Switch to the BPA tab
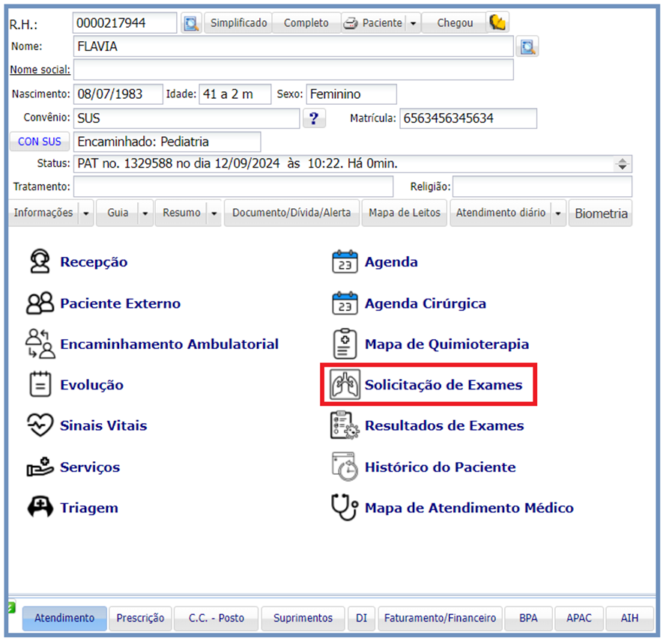The height and width of the screenshot is (644, 666). [x=528, y=618]
